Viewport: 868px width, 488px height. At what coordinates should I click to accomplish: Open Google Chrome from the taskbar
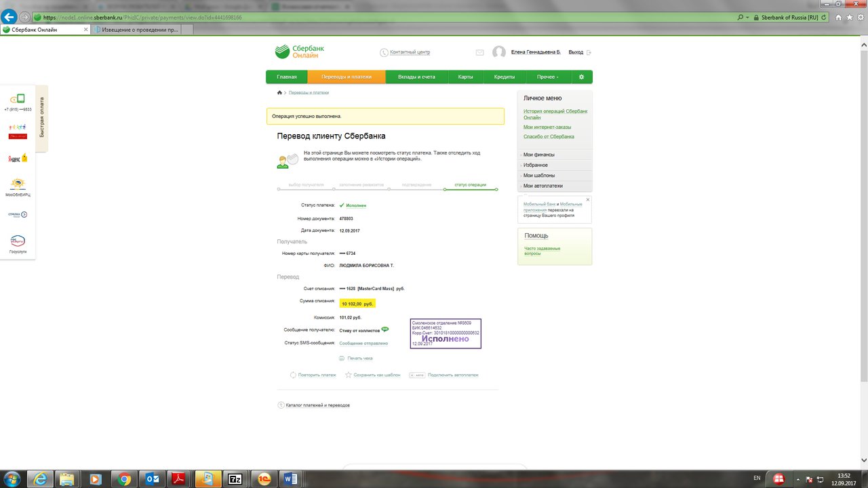click(x=123, y=479)
